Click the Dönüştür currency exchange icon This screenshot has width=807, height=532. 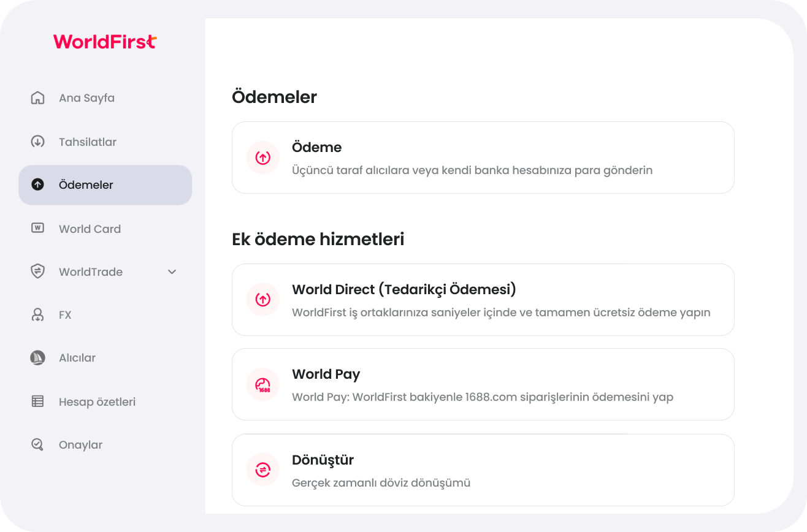(x=262, y=470)
